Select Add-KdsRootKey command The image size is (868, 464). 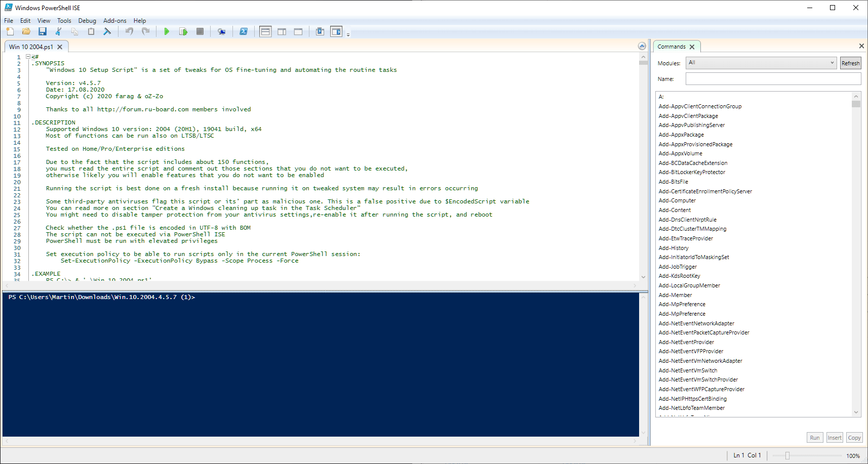pyautogui.click(x=679, y=276)
